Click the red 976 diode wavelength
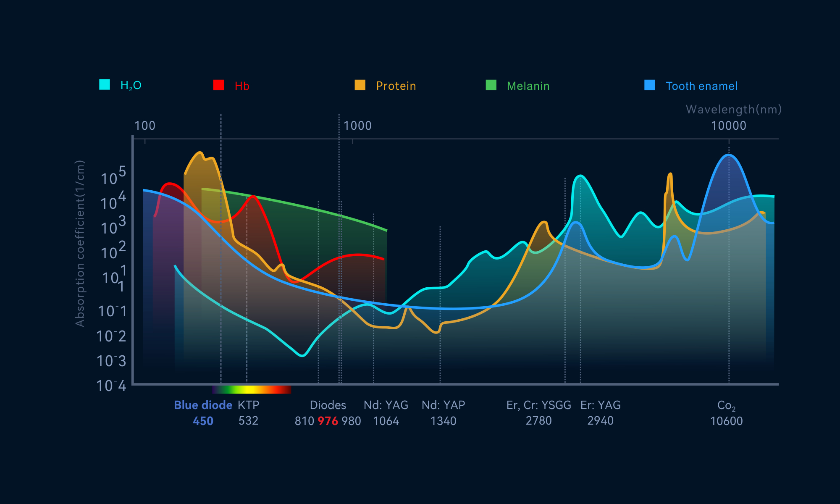This screenshot has height=504, width=840. [328, 421]
